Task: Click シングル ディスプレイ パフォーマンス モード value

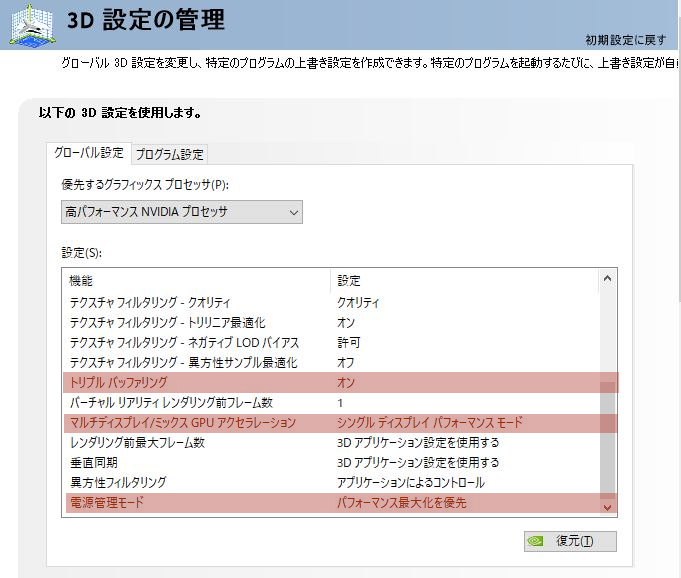Action: click(430, 423)
